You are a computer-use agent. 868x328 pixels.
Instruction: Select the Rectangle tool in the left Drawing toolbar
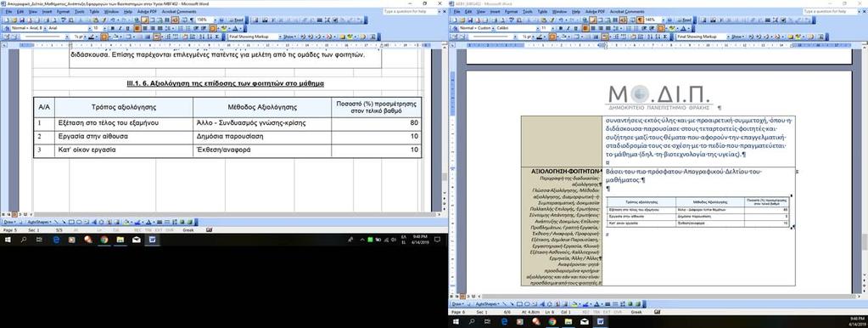(71, 222)
